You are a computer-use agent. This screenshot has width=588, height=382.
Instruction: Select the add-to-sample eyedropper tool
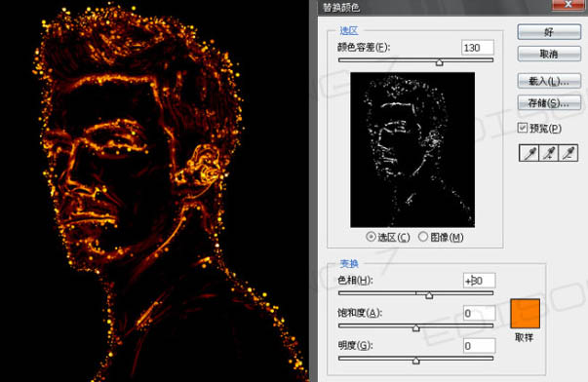click(x=549, y=153)
